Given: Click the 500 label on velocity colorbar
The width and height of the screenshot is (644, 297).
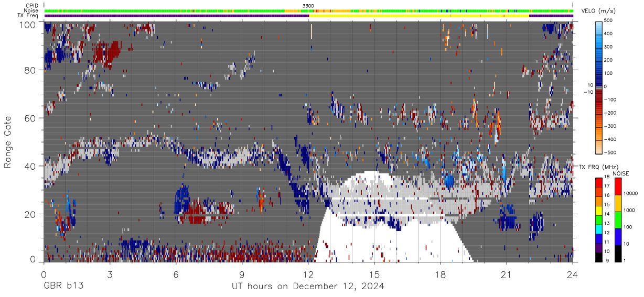Looking at the screenshot, I should pos(608,20).
